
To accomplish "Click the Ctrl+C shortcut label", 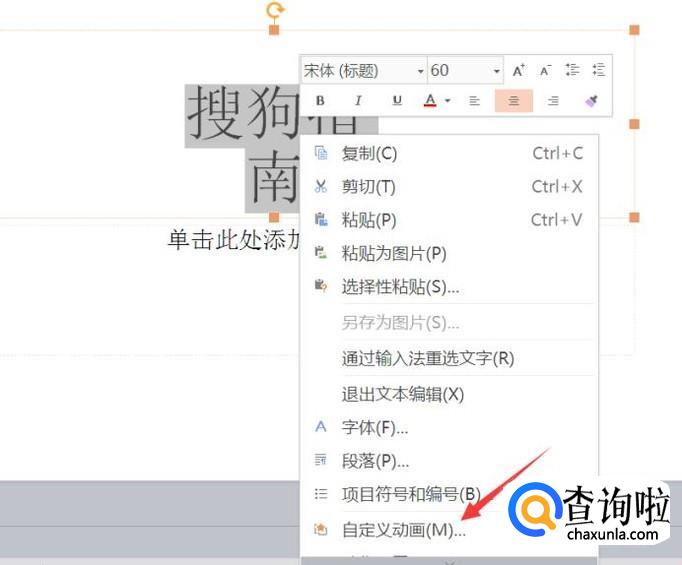I will click(x=558, y=153).
